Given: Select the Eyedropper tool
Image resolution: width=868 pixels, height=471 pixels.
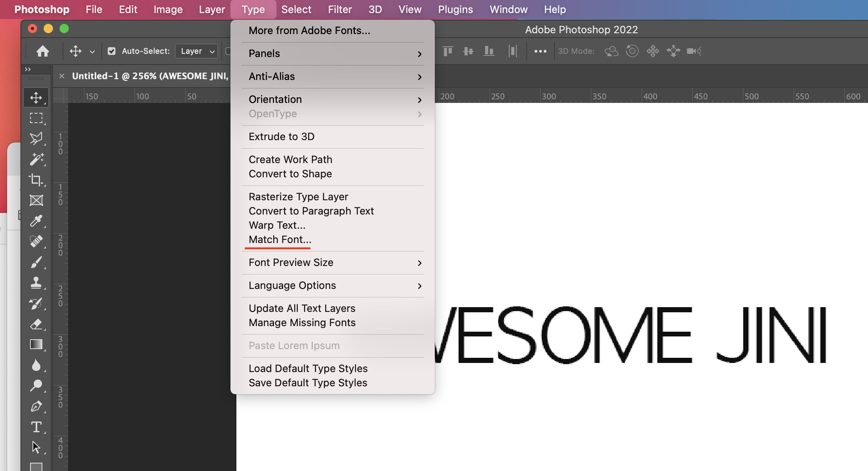Looking at the screenshot, I should 36,221.
